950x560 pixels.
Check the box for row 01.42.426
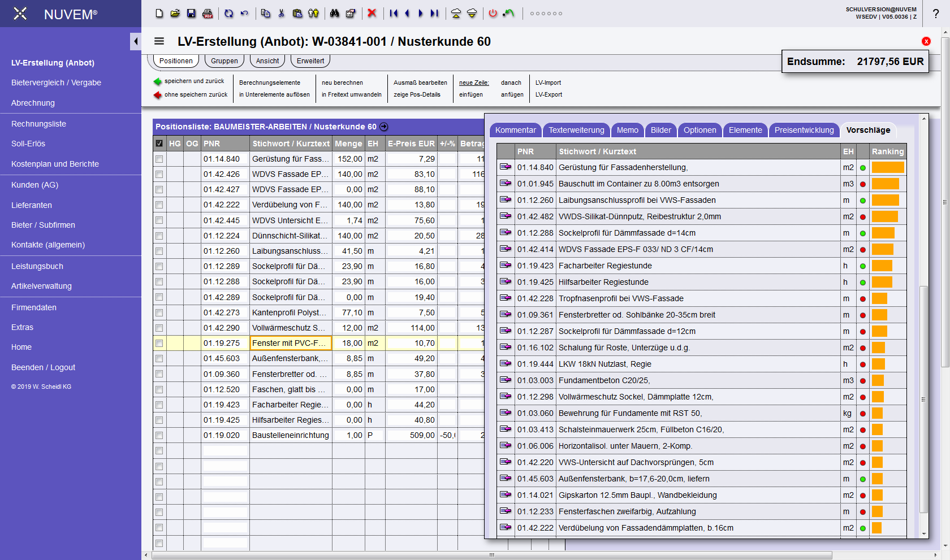pos(159,175)
